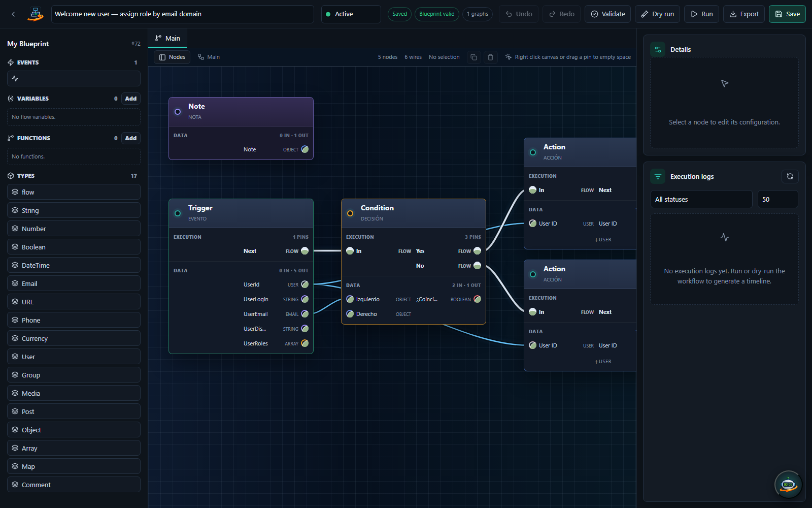Click the Details panel settings icon
Viewport: 812px width, 508px height.
[658, 49]
